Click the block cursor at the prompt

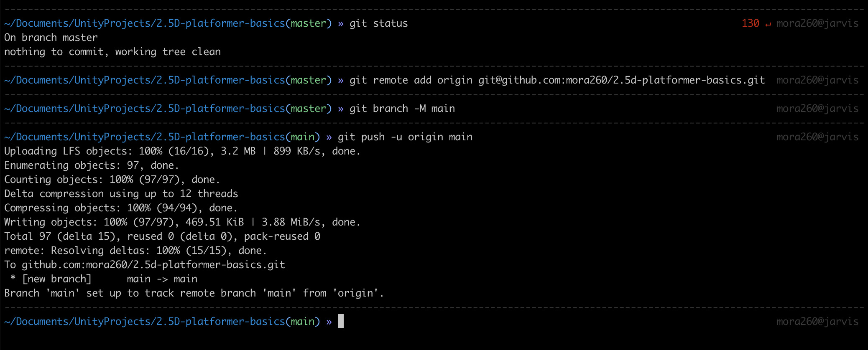click(x=341, y=321)
